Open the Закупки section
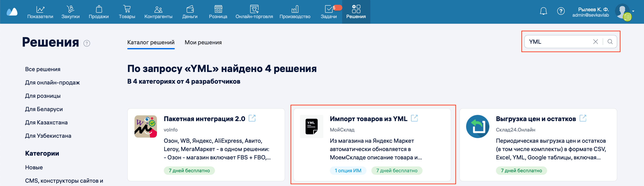 pyautogui.click(x=71, y=12)
